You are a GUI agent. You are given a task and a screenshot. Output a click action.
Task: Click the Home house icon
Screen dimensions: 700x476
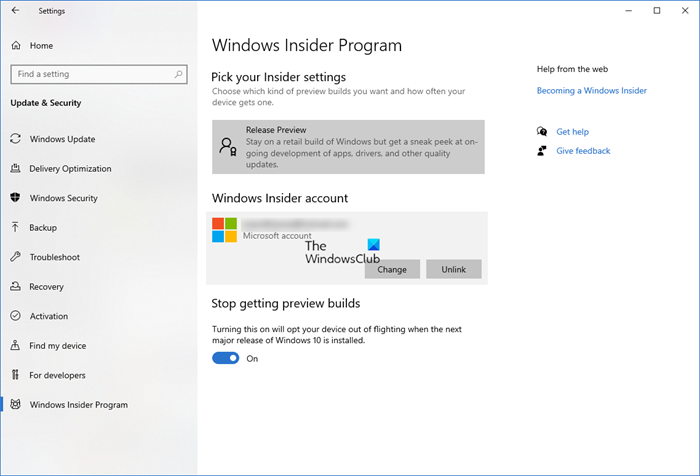[x=16, y=46]
